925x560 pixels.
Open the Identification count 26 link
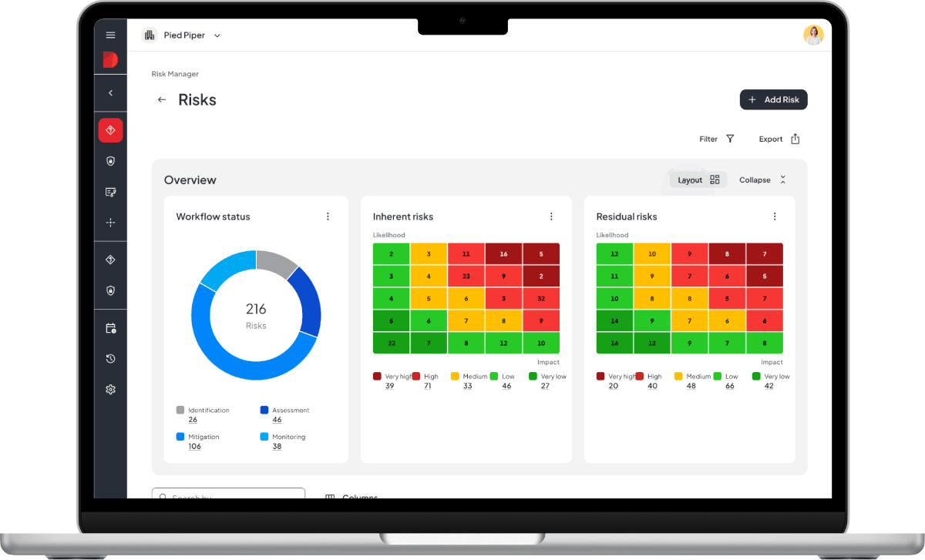[x=193, y=420]
